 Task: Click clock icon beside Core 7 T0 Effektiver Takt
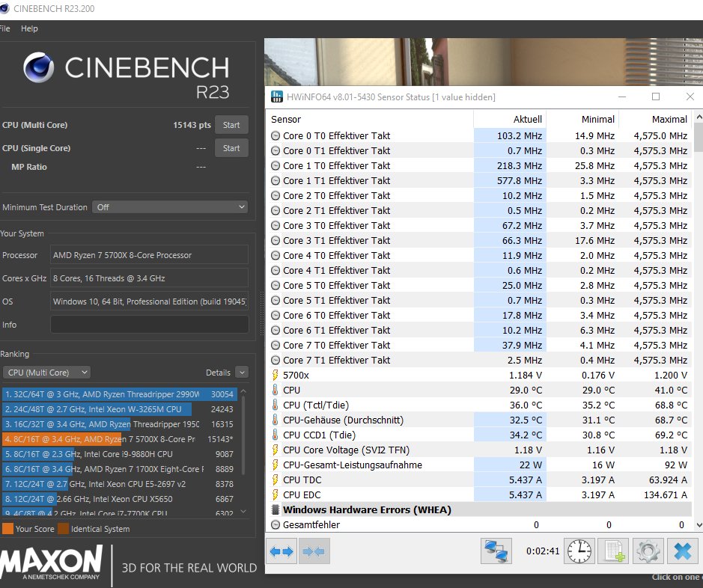tap(276, 346)
